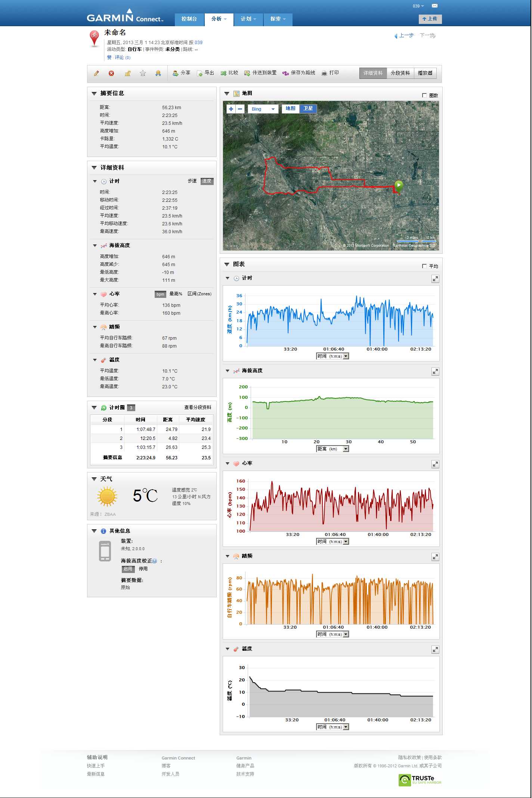Image resolution: width=532 pixels, height=798 pixels.
Task: Export the activity (导出)
Action: [x=205, y=73]
